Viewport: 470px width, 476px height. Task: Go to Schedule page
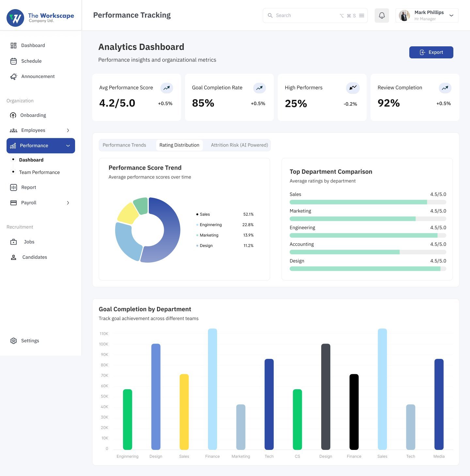31,61
